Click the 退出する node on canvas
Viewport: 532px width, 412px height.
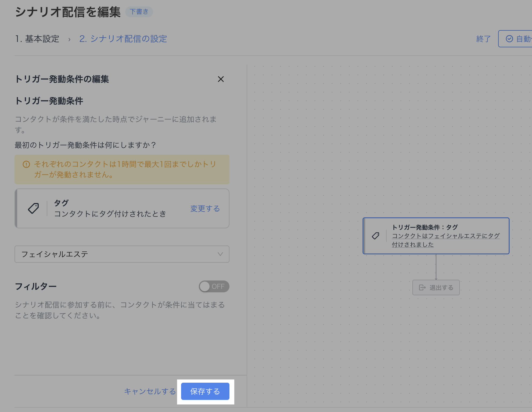436,287
